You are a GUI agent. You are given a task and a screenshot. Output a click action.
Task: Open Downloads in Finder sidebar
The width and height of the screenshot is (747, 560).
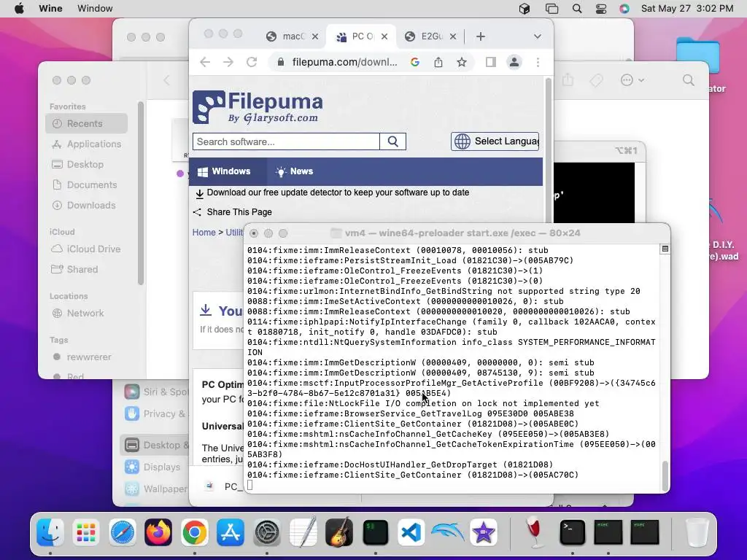(86, 205)
